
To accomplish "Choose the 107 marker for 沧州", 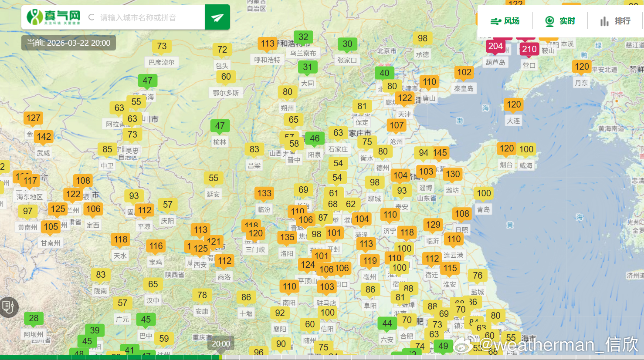I will pos(397,125).
